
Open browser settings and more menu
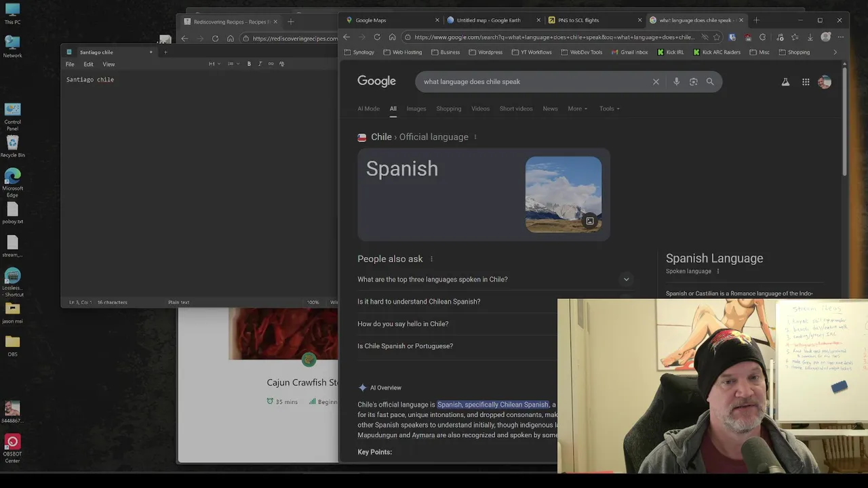tap(841, 37)
